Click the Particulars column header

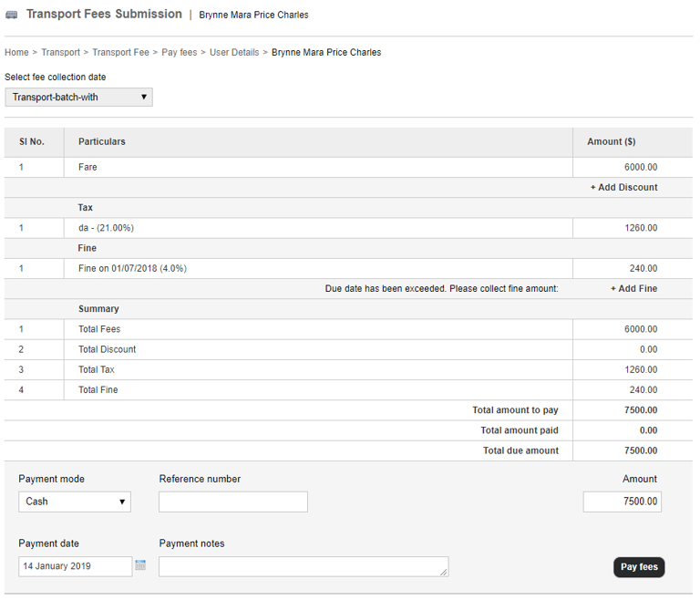point(102,141)
